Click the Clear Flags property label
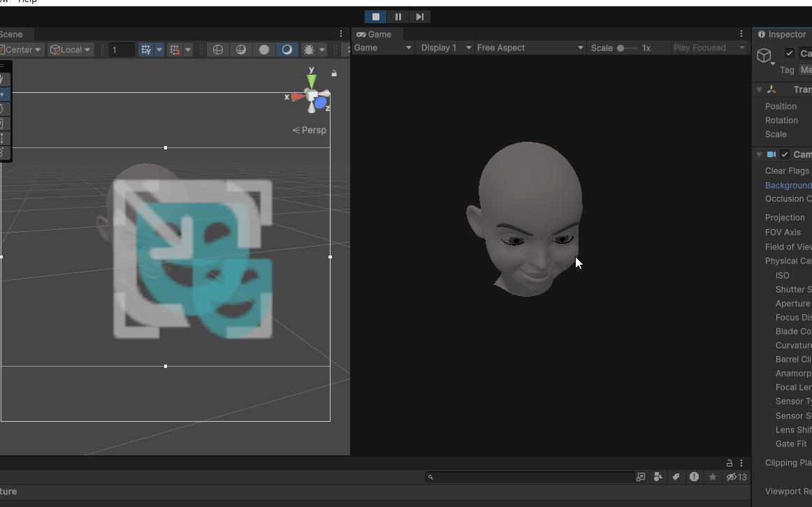The image size is (812, 507). pyautogui.click(x=787, y=170)
